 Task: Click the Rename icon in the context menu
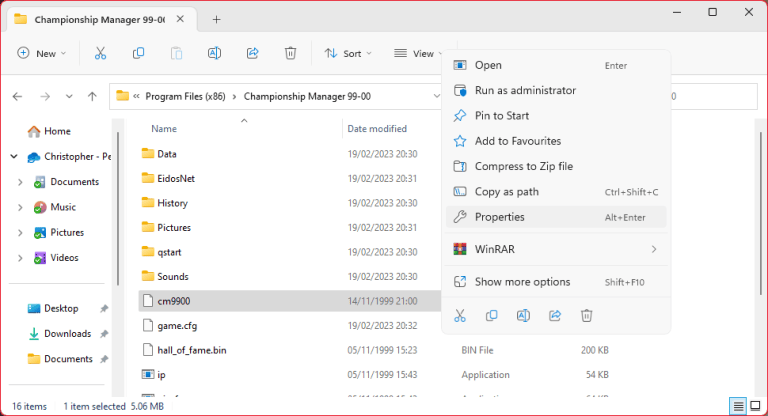pyautogui.click(x=523, y=316)
